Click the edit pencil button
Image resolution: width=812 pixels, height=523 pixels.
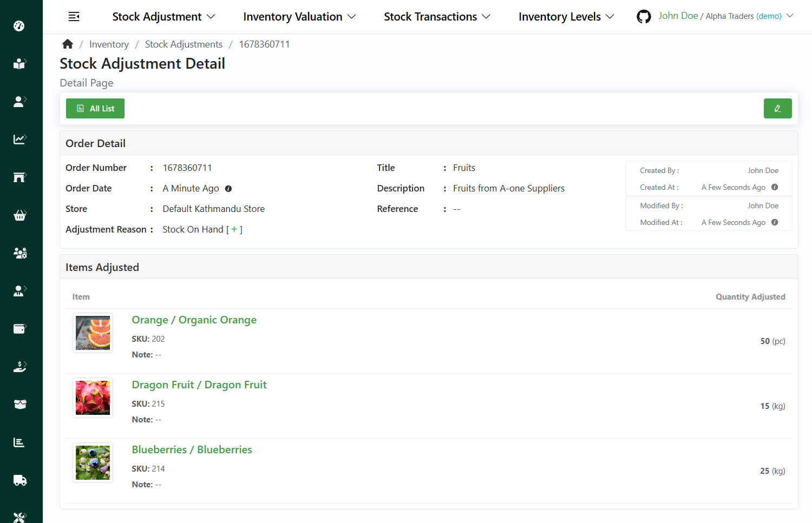(777, 108)
